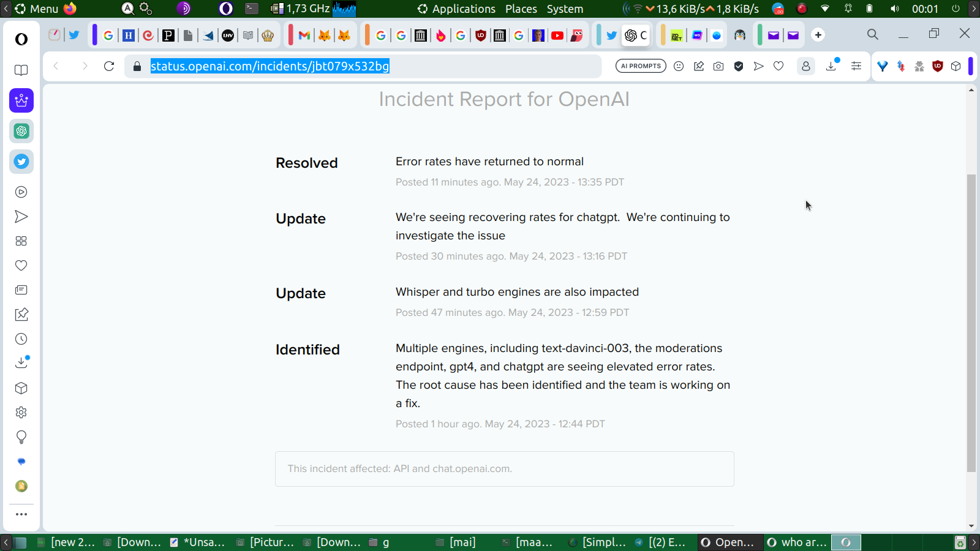
Task: Open the toolbar downloads popup
Action: pyautogui.click(x=832, y=66)
